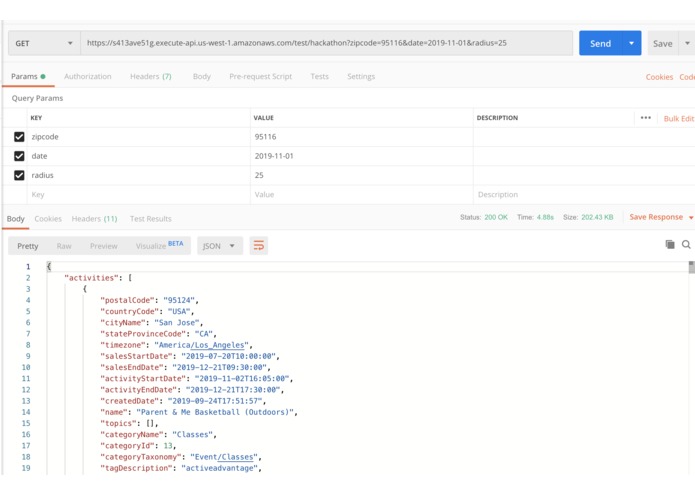
Task: Open the JSON format dropdown
Action: coord(220,246)
